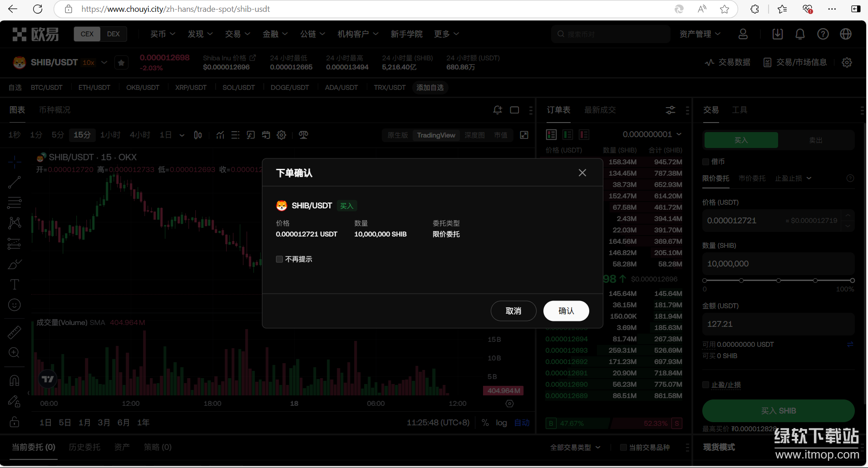Viewport: 868px width, 468px height.
Task: Switch to 币种概况 tab
Action: click(x=54, y=110)
